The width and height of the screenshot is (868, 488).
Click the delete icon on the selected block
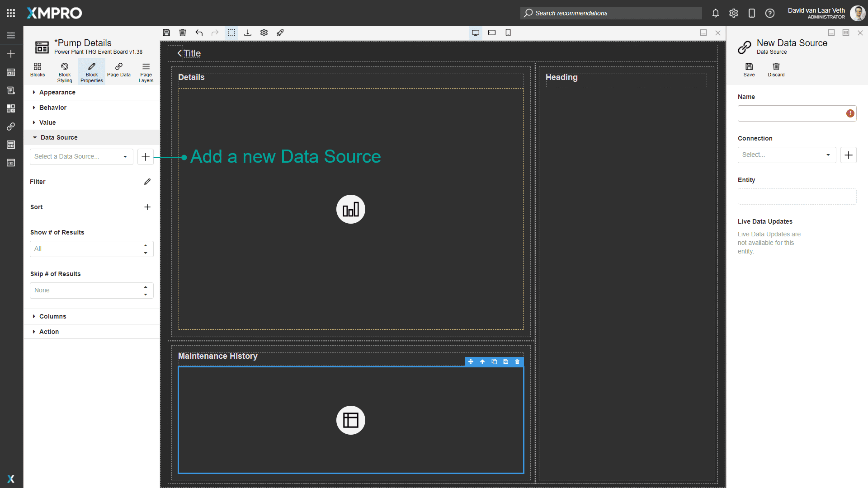[x=518, y=361]
